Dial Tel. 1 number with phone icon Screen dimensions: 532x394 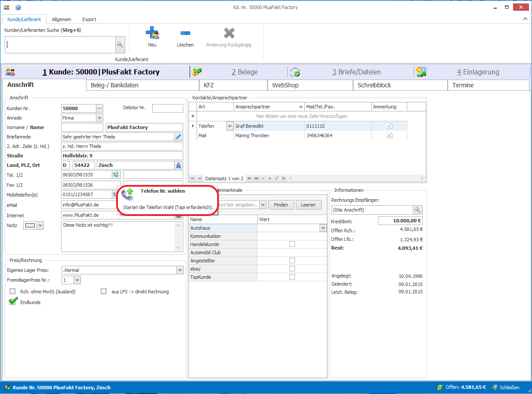click(x=116, y=175)
